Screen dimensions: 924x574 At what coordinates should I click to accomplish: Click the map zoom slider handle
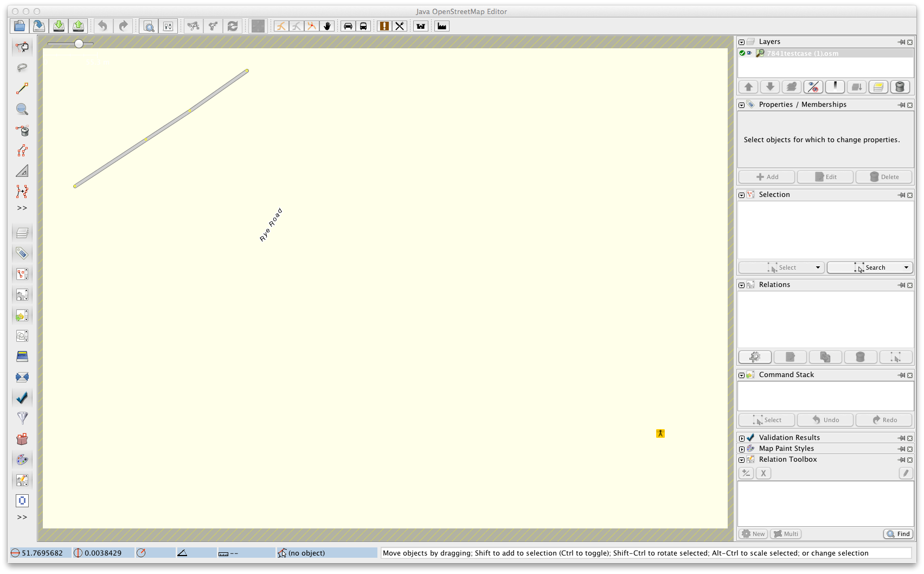pyautogui.click(x=79, y=43)
